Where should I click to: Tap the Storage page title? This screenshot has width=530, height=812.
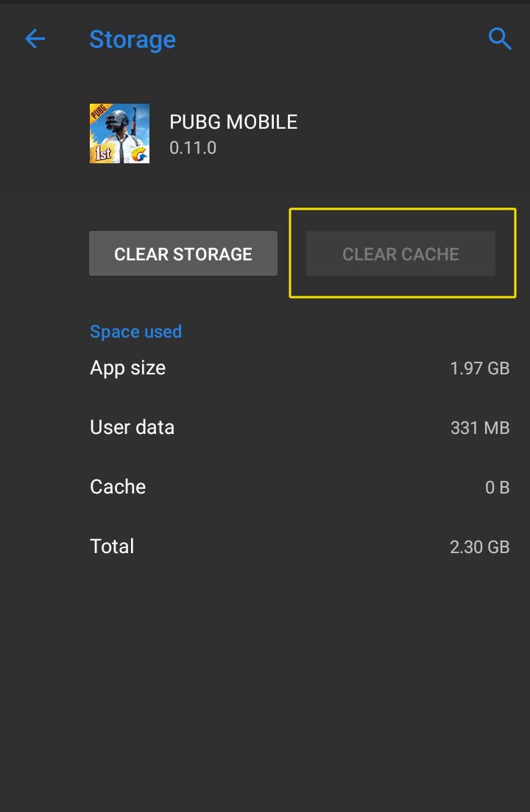(x=132, y=39)
